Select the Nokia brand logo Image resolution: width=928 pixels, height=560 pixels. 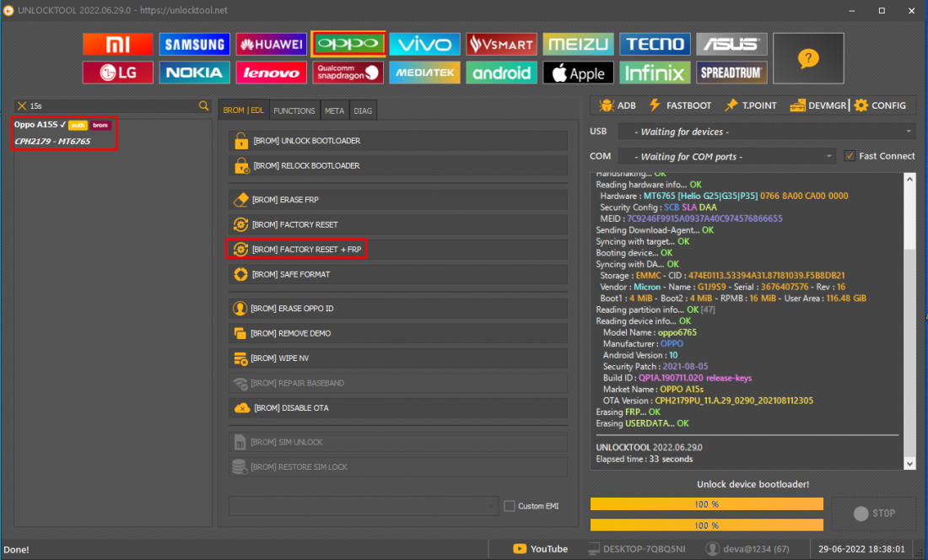(194, 73)
